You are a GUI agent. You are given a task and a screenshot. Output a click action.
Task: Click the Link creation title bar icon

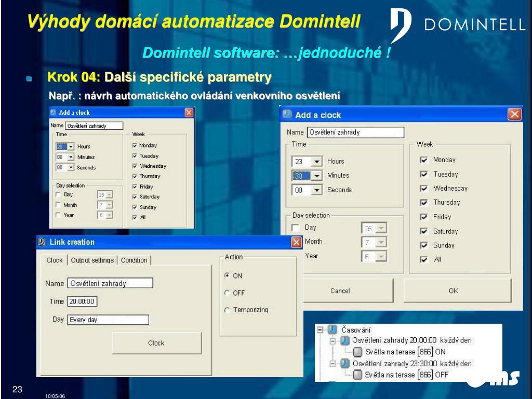tap(42, 242)
